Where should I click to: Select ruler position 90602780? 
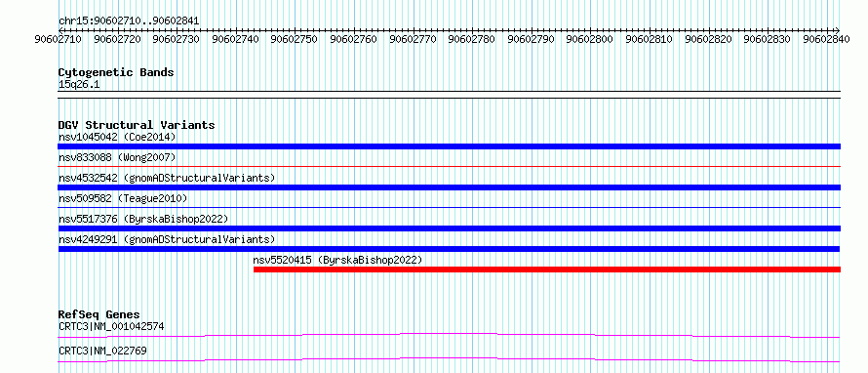tap(472, 39)
